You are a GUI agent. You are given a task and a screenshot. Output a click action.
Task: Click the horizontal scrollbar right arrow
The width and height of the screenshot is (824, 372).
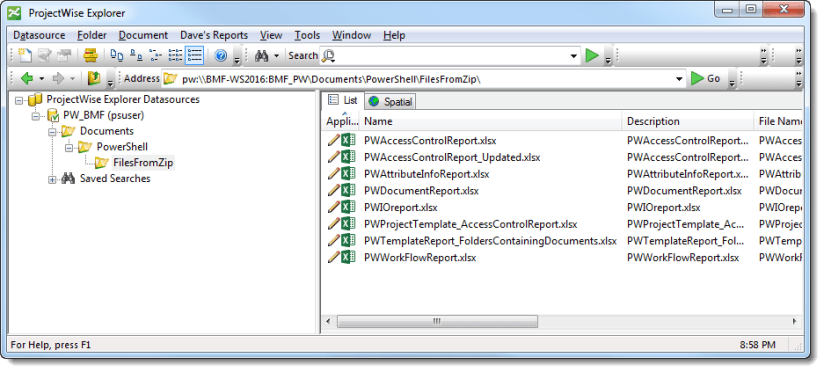(794, 321)
